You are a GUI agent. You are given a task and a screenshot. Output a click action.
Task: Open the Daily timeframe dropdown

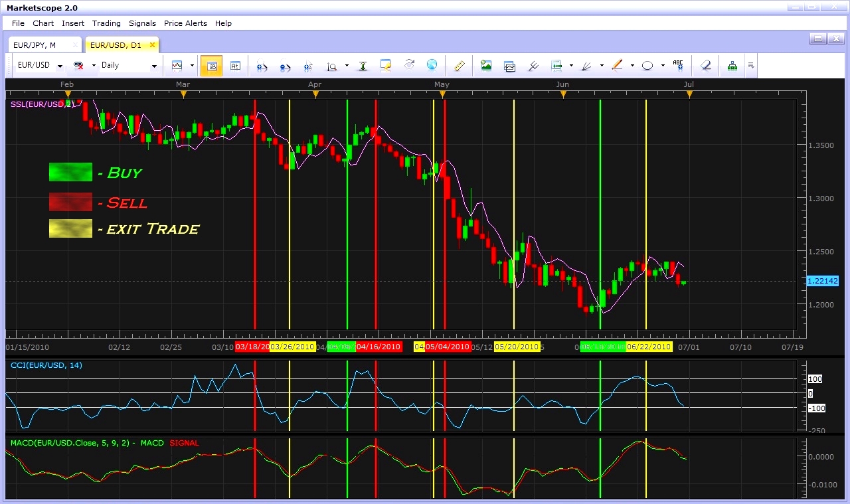tap(154, 66)
